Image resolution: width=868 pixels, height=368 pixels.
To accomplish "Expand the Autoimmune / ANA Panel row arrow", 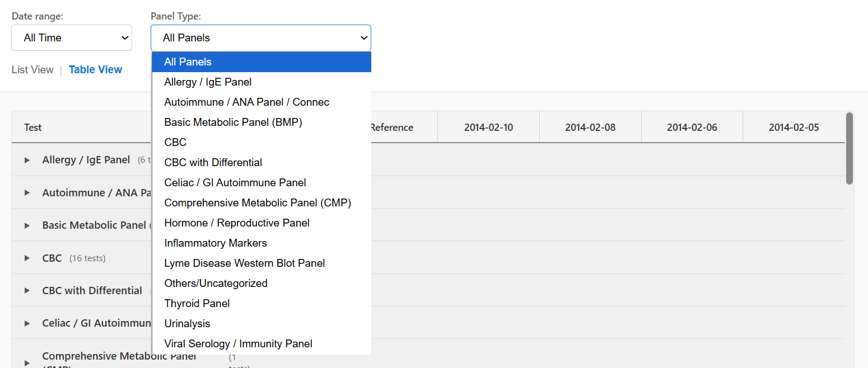I will click(27, 193).
